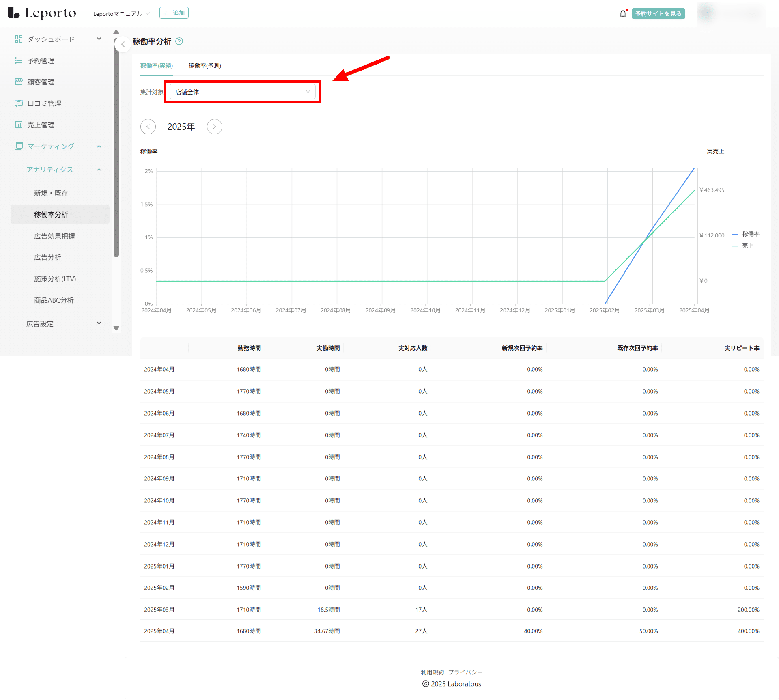Screen dimensions: 779x700
Task: Go to the previous year
Action: pos(148,127)
